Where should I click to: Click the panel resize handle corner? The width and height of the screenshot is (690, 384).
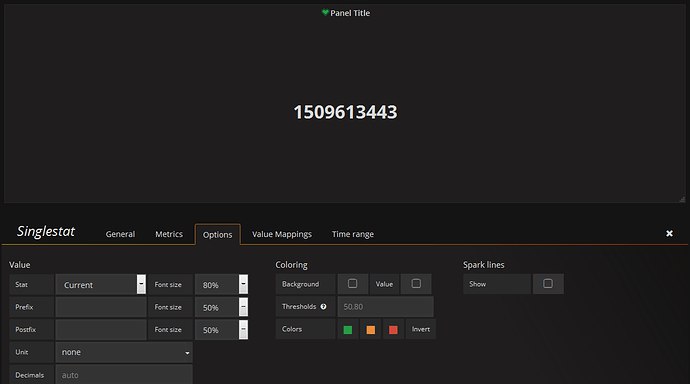[682, 199]
